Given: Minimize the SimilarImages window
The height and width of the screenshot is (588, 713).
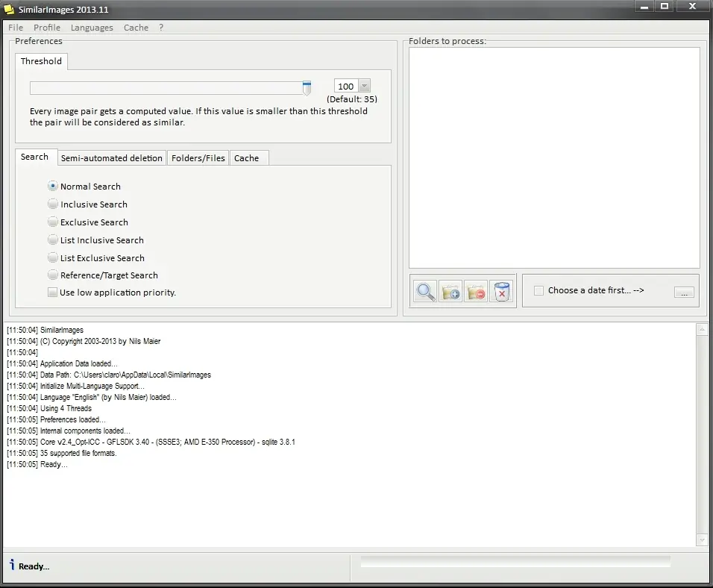Looking at the screenshot, I should click(644, 7).
